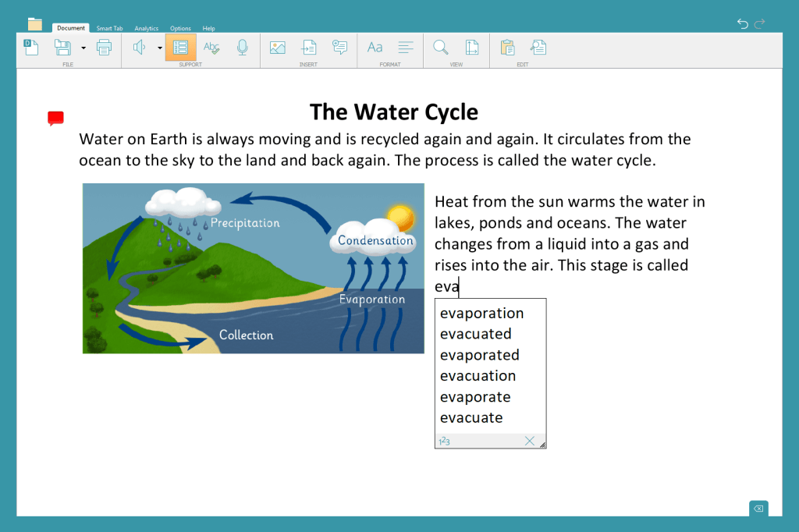
Task: Click the save floppy disk icon
Action: pos(63,48)
